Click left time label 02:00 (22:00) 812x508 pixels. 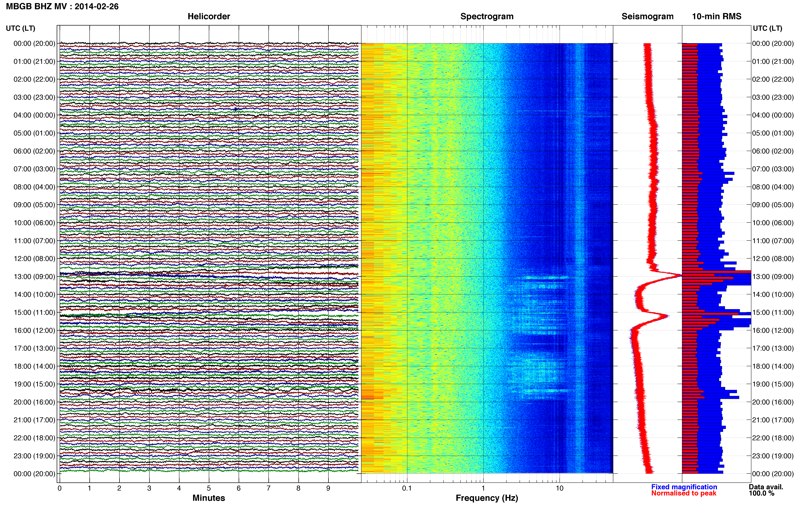(x=34, y=79)
